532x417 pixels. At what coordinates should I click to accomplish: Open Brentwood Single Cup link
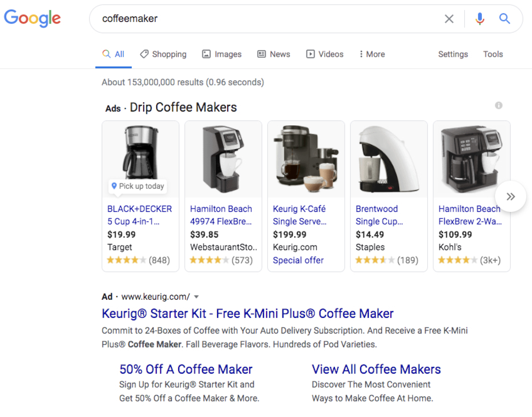point(379,215)
